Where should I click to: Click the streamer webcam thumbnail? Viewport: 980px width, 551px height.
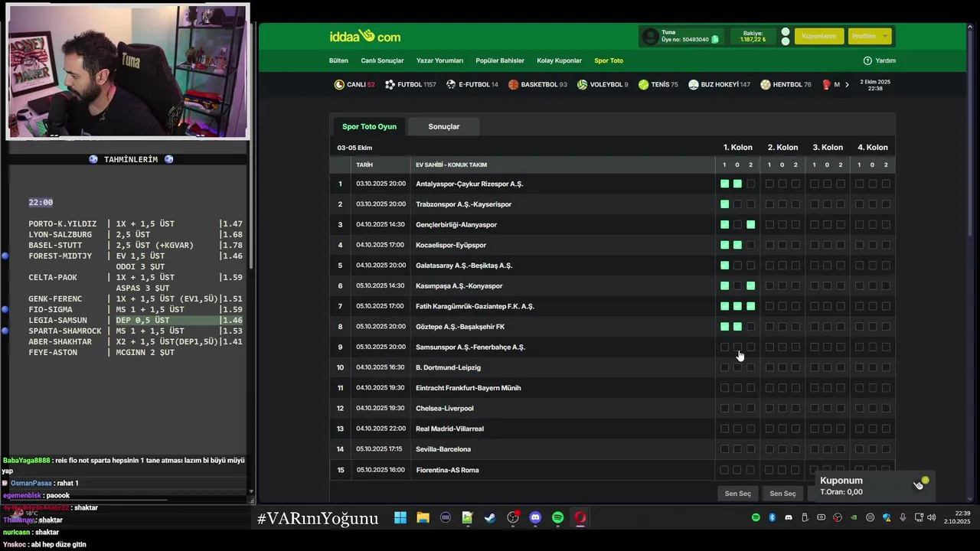pyautogui.click(x=127, y=73)
